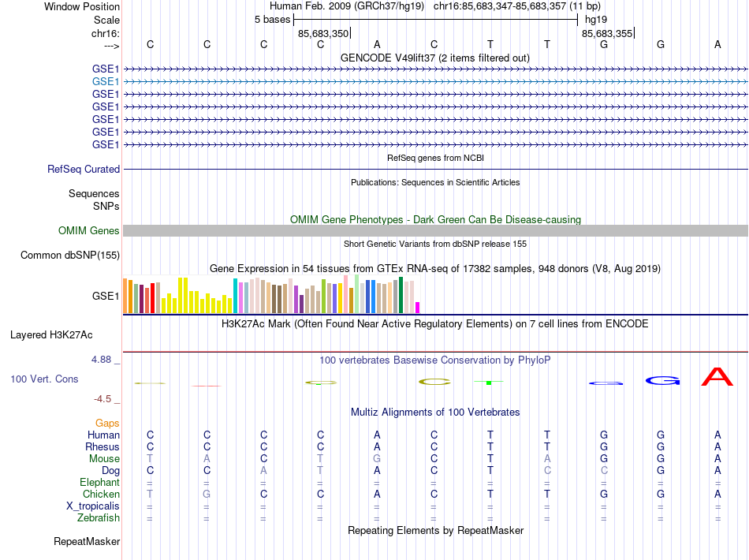The width and height of the screenshot is (749, 560).
Task: Click the 4.88 upper axis value
Action: [x=101, y=360]
